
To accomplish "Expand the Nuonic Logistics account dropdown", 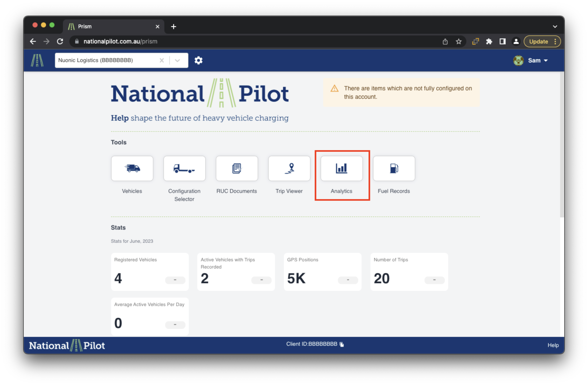I will point(177,60).
